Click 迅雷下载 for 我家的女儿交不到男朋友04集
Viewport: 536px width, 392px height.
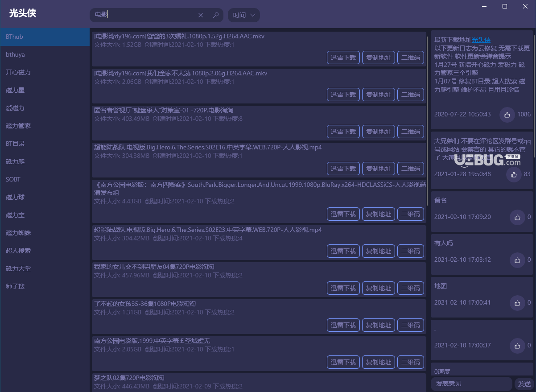click(343, 288)
